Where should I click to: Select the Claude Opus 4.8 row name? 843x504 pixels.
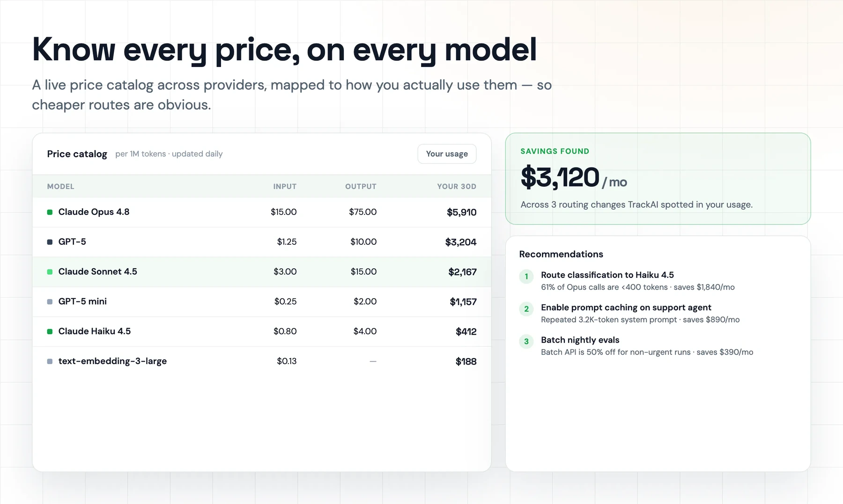coord(94,212)
